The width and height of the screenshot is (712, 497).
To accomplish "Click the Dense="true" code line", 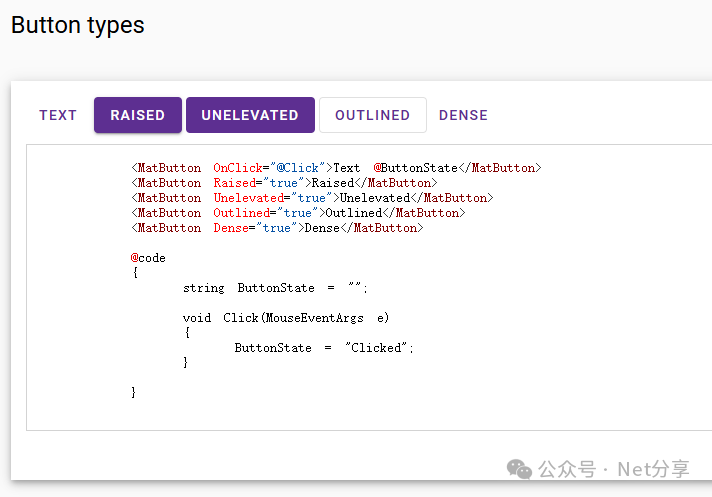I will click(277, 228).
